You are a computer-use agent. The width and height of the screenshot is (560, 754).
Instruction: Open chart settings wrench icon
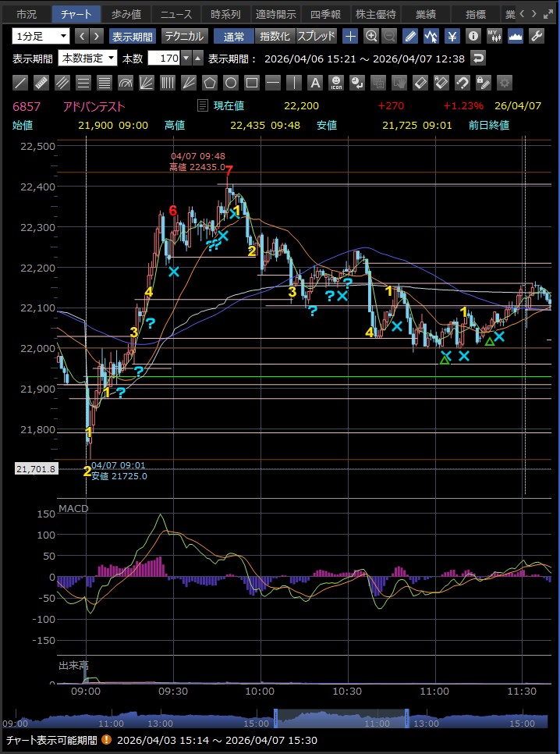tap(536, 36)
